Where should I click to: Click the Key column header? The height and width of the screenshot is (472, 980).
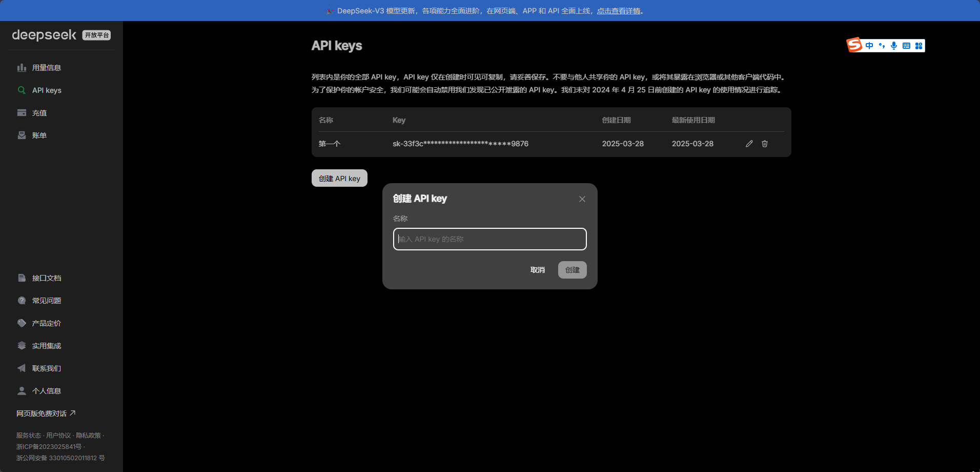(x=399, y=120)
